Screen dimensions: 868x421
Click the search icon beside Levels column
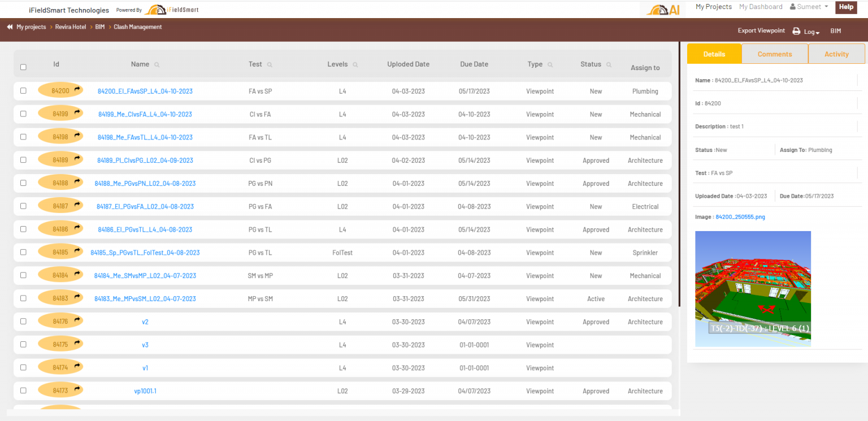tap(355, 65)
